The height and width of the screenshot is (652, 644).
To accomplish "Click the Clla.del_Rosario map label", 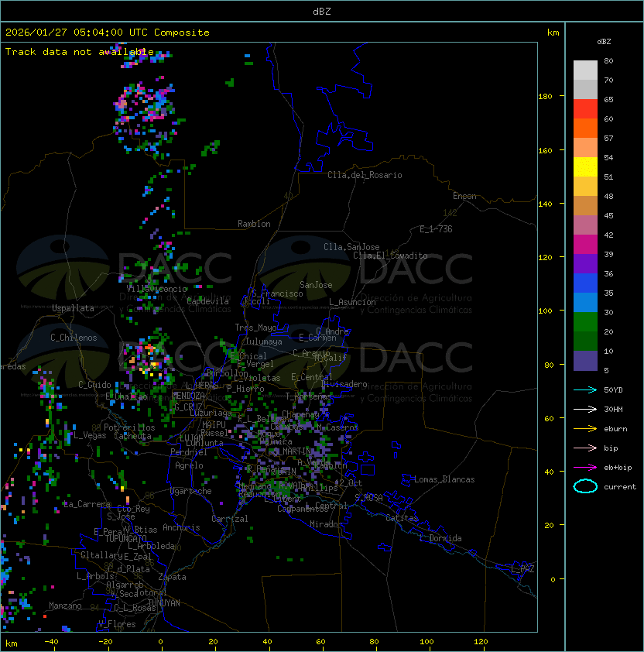I will point(365,175).
